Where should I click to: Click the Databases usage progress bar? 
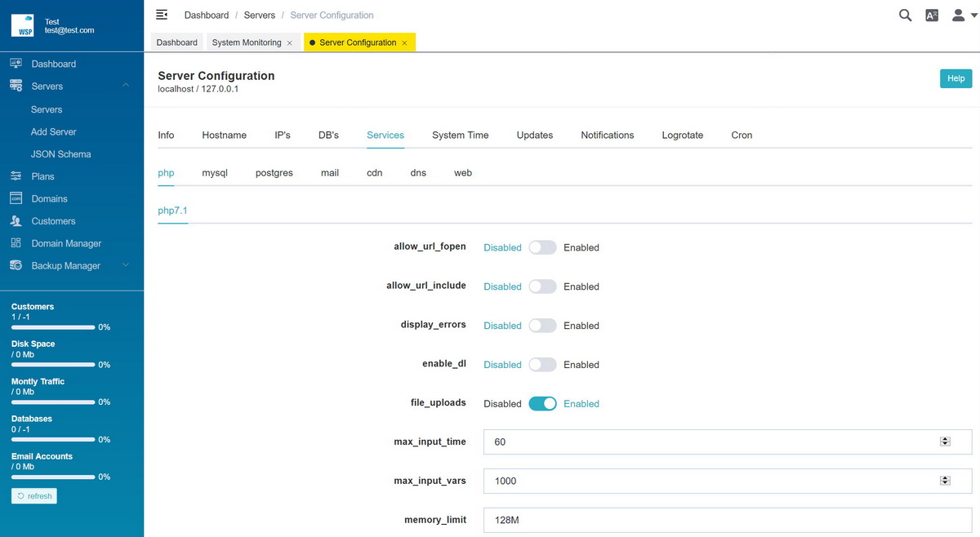coord(53,440)
